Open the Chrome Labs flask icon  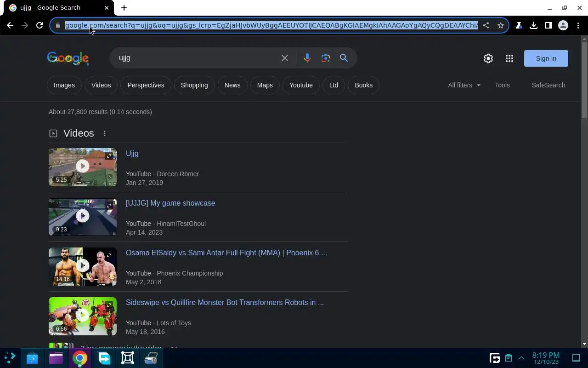click(x=519, y=25)
